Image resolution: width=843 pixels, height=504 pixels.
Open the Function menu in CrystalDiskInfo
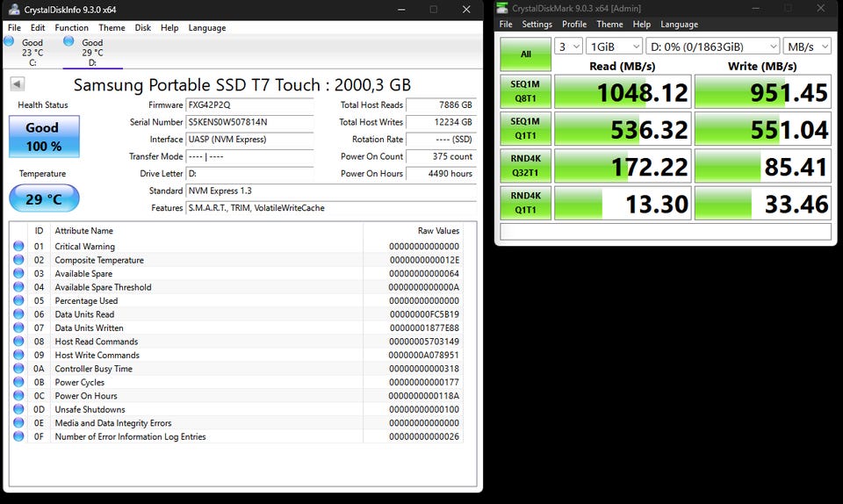(71, 28)
